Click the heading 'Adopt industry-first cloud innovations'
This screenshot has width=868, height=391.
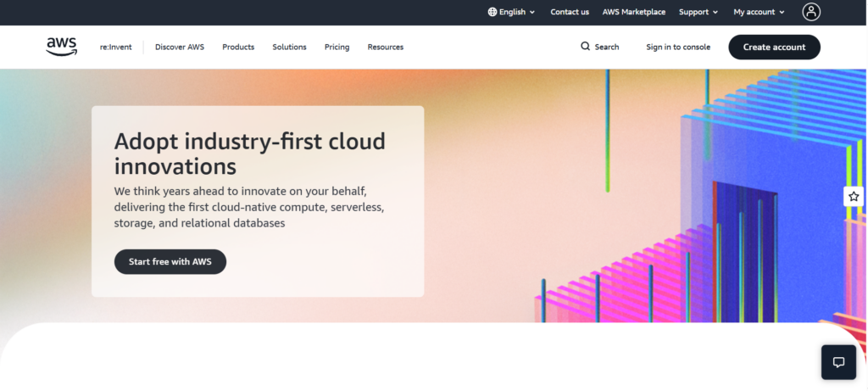coord(250,154)
